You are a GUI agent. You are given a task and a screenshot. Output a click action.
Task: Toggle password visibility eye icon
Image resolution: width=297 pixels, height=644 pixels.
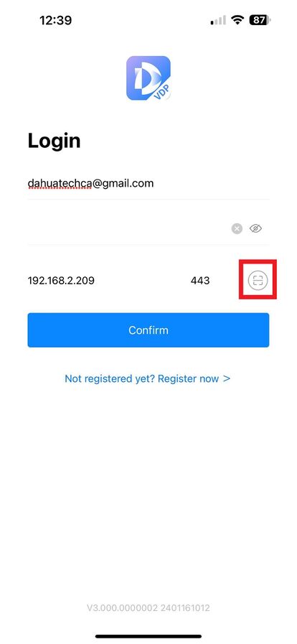(255, 228)
